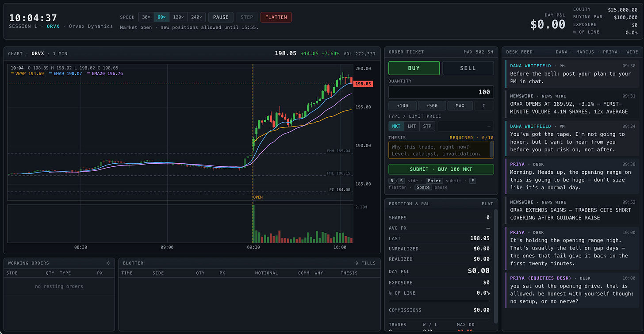Click the quantity input showing 100
The width and height of the screenshot is (644, 334).
[x=441, y=92]
